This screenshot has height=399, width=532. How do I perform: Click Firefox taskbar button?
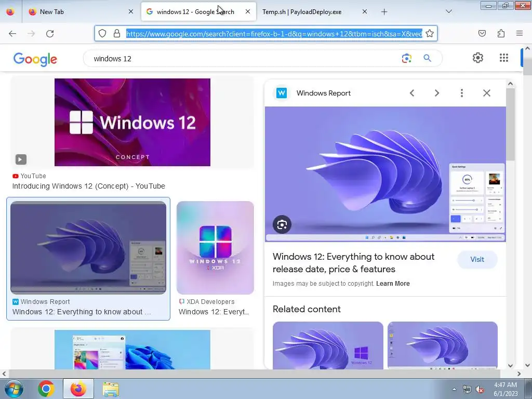[x=78, y=389]
